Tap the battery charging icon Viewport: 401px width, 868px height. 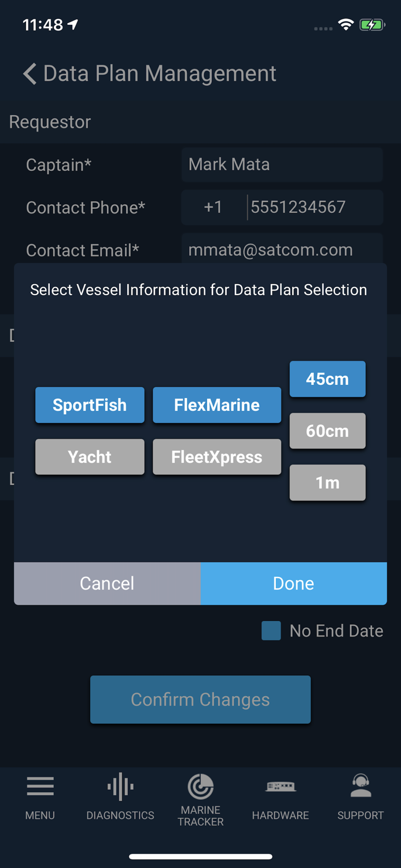pyautogui.click(x=371, y=25)
